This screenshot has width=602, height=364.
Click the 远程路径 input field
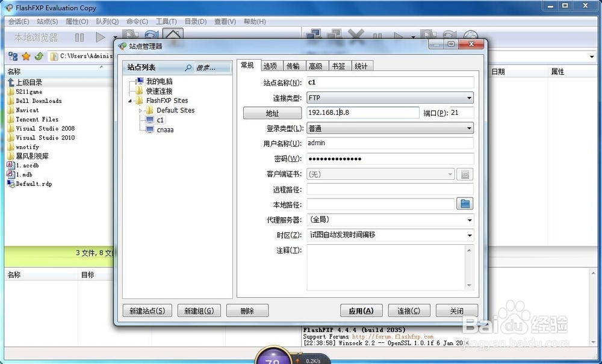390,189
